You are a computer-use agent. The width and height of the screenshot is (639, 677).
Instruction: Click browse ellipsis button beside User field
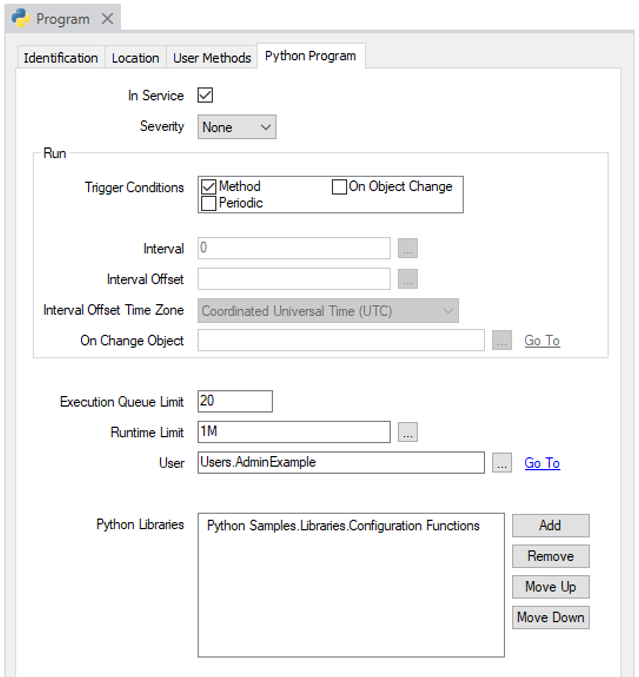[502, 463]
